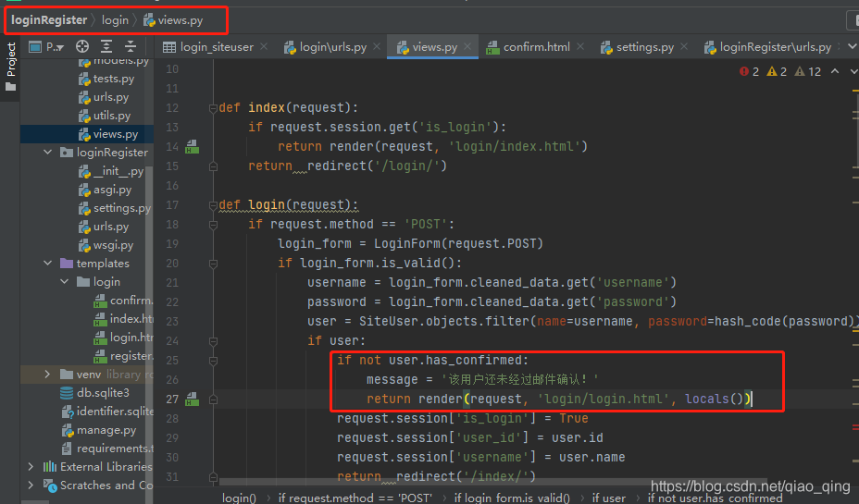
Task: Click the Expand All toolbar icon
Action: (106, 47)
